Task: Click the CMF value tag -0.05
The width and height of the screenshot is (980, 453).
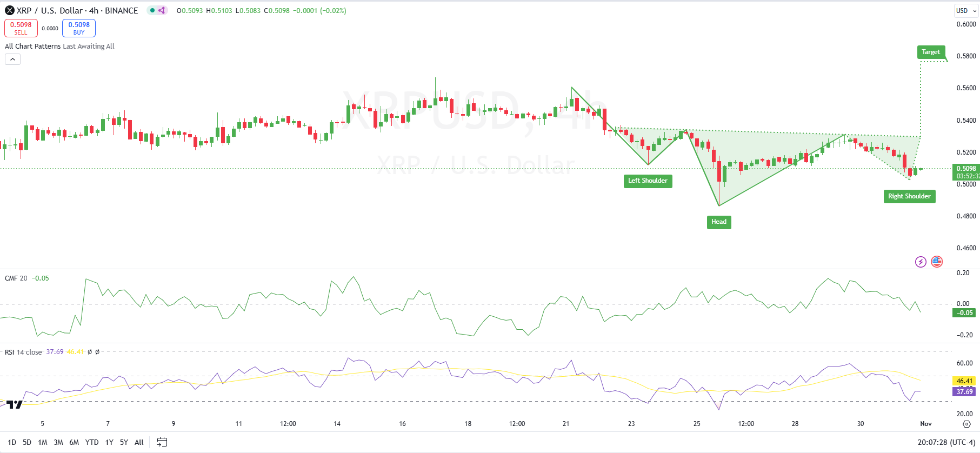Action: click(965, 313)
